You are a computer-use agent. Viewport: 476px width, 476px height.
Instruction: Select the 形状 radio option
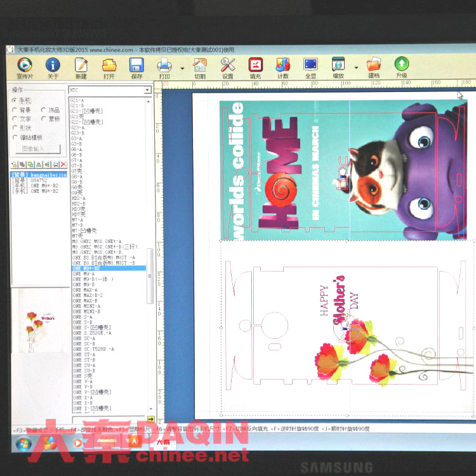pyautogui.click(x=21, y=128)
